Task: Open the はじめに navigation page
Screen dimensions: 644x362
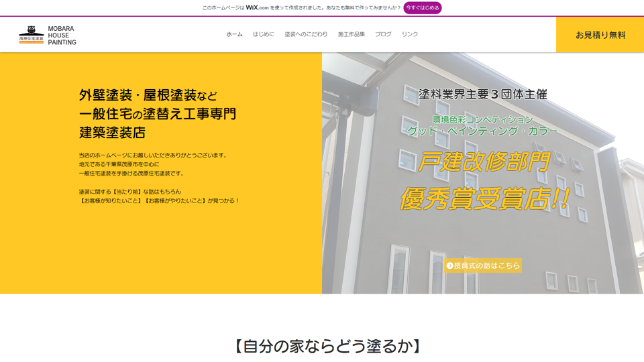Action: (263, 34)
